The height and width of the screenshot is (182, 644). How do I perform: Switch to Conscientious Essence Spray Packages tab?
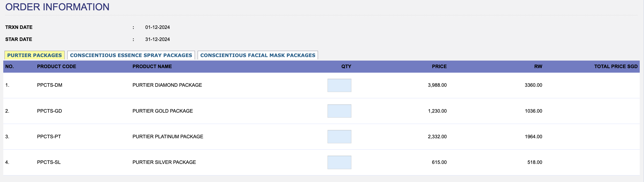tap(131, 55)
